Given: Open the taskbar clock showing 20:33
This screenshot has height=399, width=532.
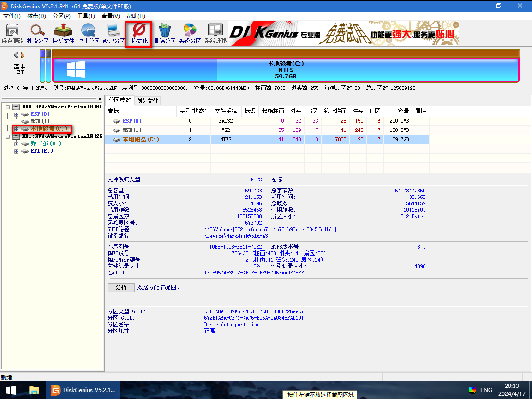Looking at the screenshot, I should coord(512,390).
